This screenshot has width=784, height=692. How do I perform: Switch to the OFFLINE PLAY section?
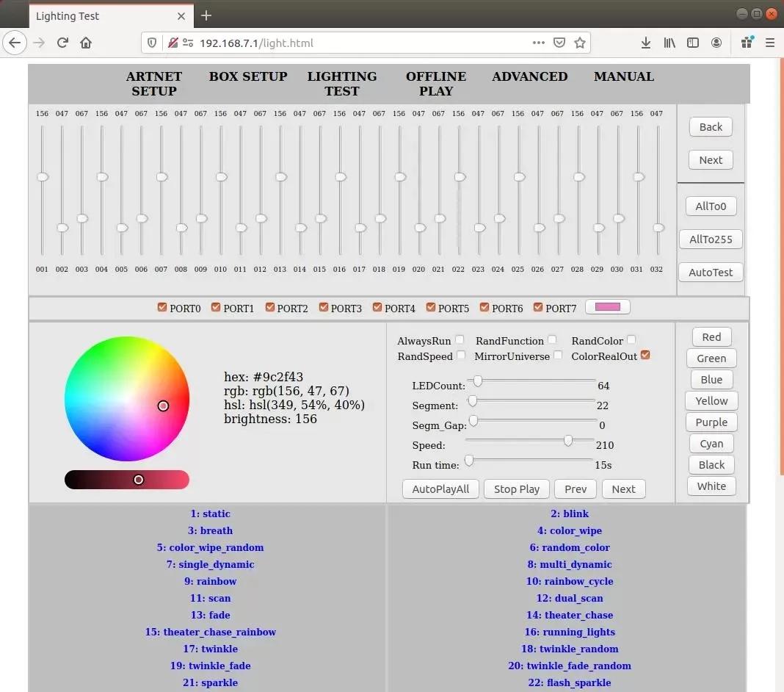pyautogui.click(x=436, y=84)
